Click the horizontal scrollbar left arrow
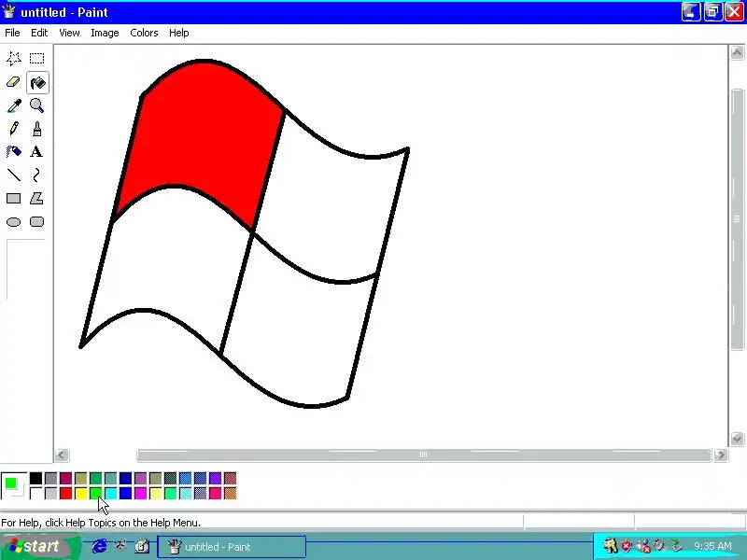This screenshot has width=747, height=560. (62, 455)
